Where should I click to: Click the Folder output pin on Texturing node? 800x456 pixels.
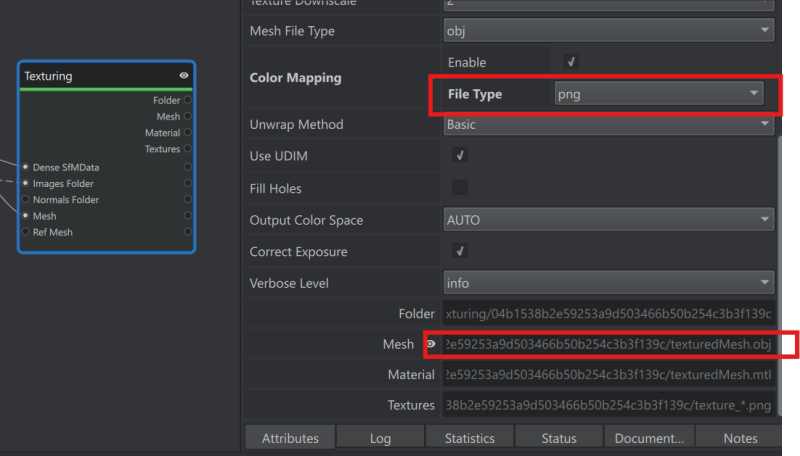pyautogui.click(x=188, y=100)
